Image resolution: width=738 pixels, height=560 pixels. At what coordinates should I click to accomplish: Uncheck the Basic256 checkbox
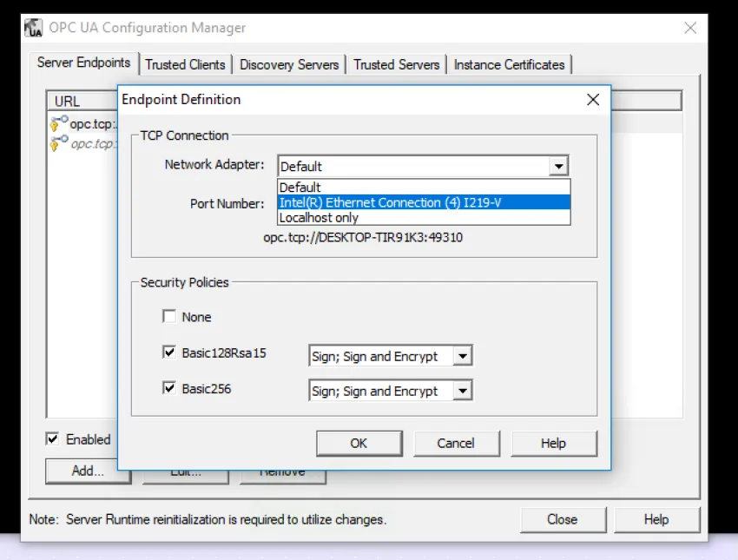coord(169,388)
